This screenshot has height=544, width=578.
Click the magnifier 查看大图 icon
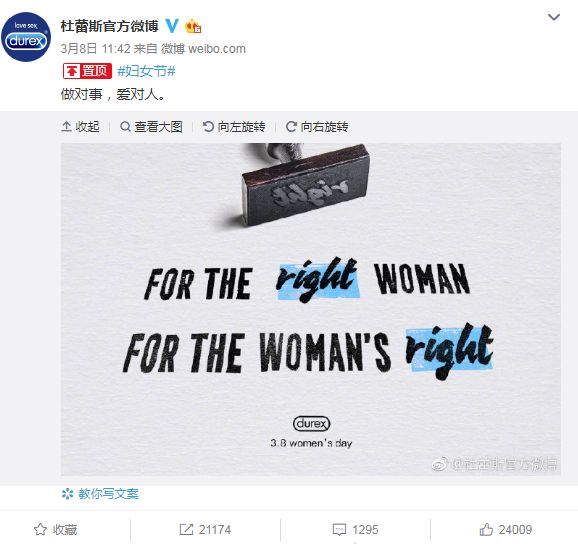click(125, 127)
